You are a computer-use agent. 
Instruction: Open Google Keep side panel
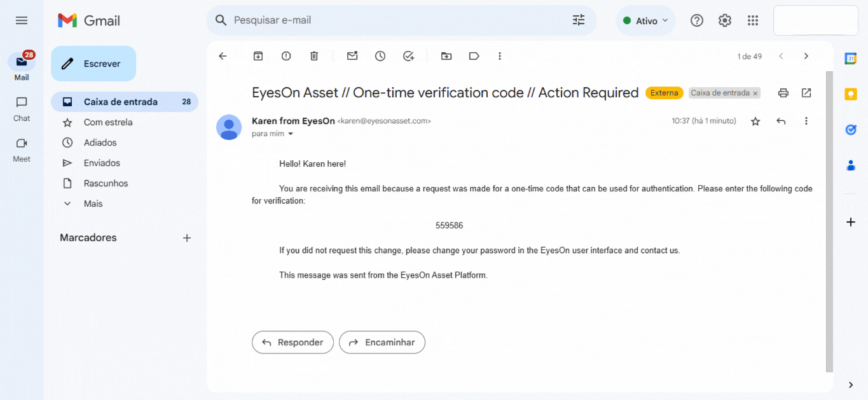851,94
